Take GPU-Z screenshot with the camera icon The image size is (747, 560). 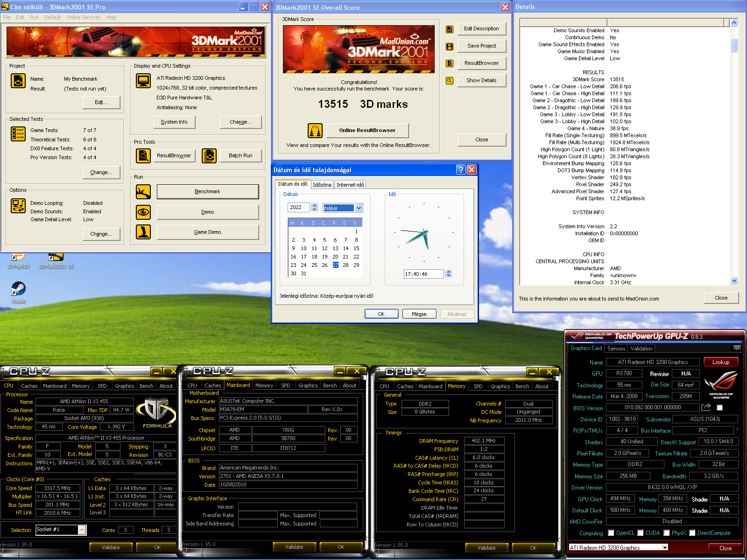[x=737, y=348]
